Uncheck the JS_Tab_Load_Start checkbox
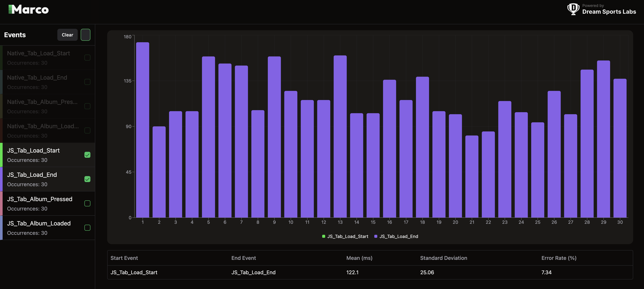 (x=87, y=155)
